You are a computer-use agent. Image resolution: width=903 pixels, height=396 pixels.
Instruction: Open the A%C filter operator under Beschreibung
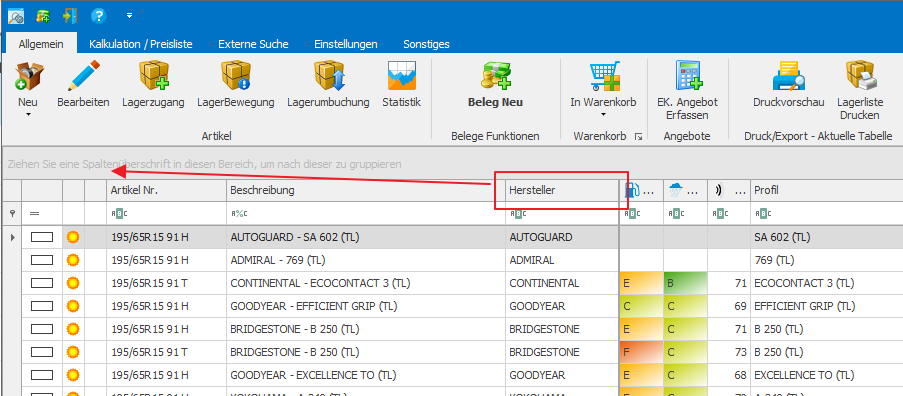tap(239, 214)
